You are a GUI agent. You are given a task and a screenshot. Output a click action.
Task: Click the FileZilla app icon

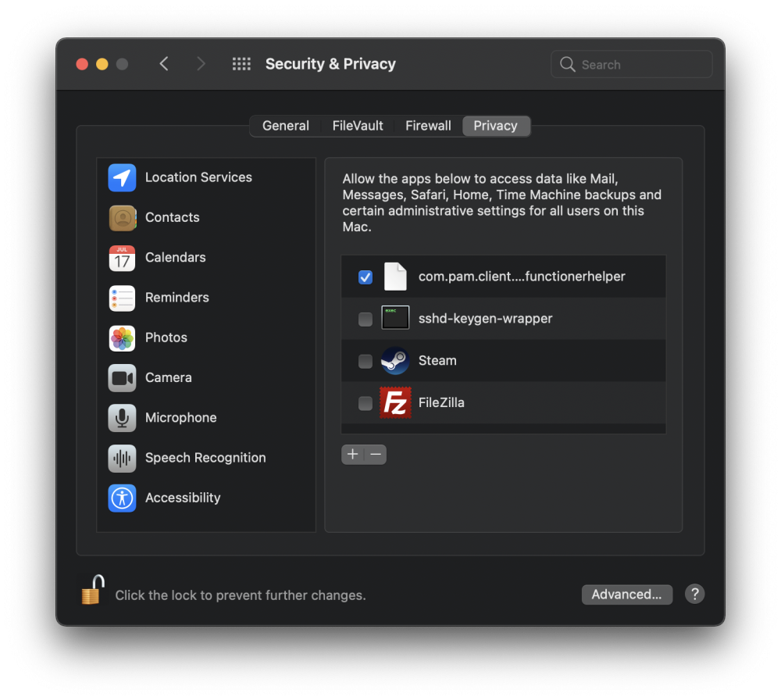[395, 402]
